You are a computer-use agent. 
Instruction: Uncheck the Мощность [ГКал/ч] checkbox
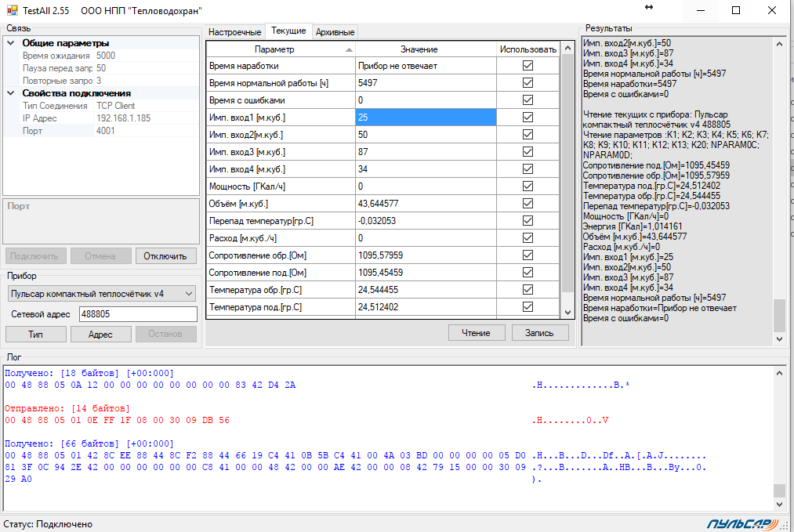pyautogui.click(x=528, y=186)
